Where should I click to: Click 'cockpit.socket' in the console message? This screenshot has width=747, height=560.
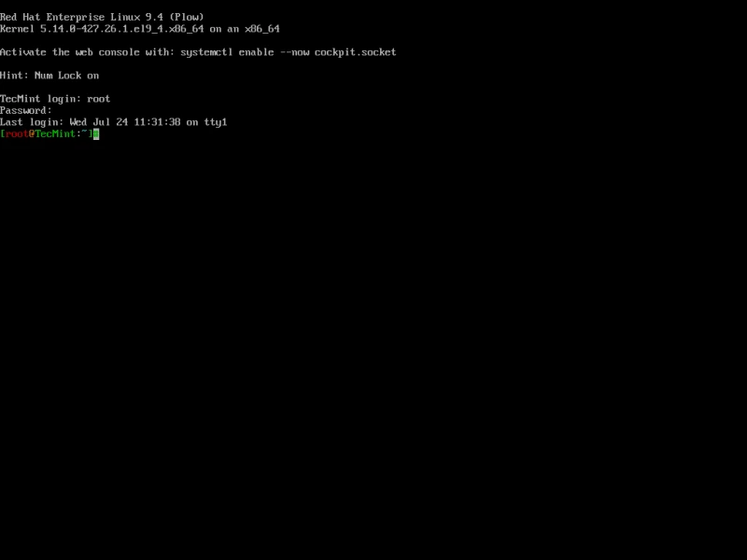pos(356,52)
